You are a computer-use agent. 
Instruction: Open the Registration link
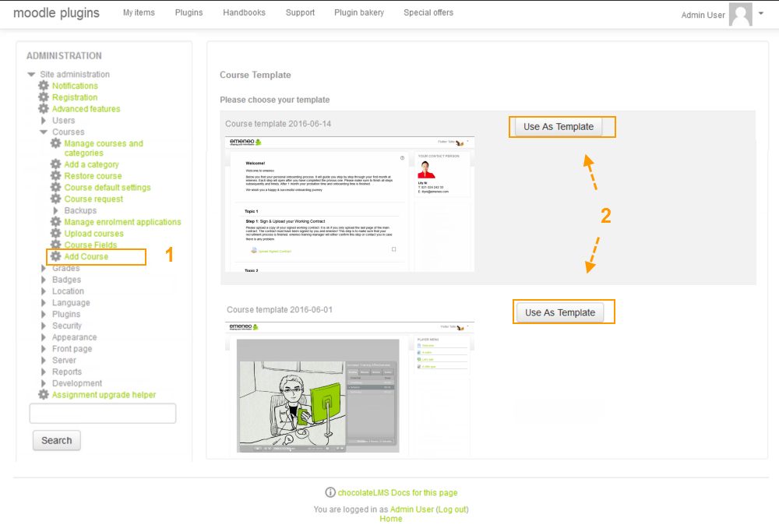[x=75, y=97]
